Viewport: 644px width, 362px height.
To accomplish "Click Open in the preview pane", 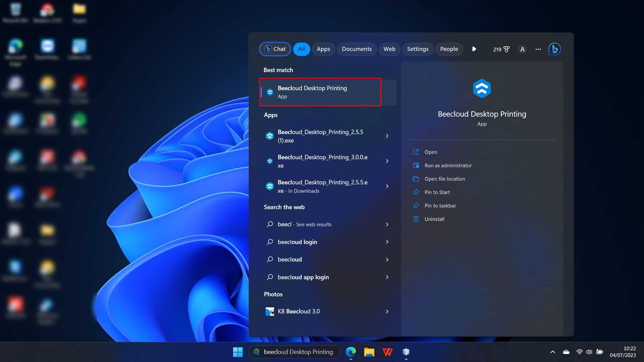I will 431,152.
